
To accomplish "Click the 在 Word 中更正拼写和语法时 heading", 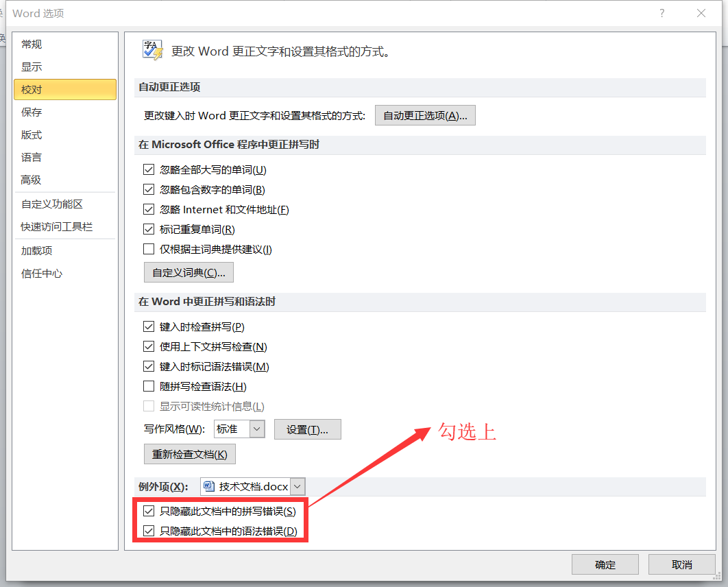I will click(207, 302).
